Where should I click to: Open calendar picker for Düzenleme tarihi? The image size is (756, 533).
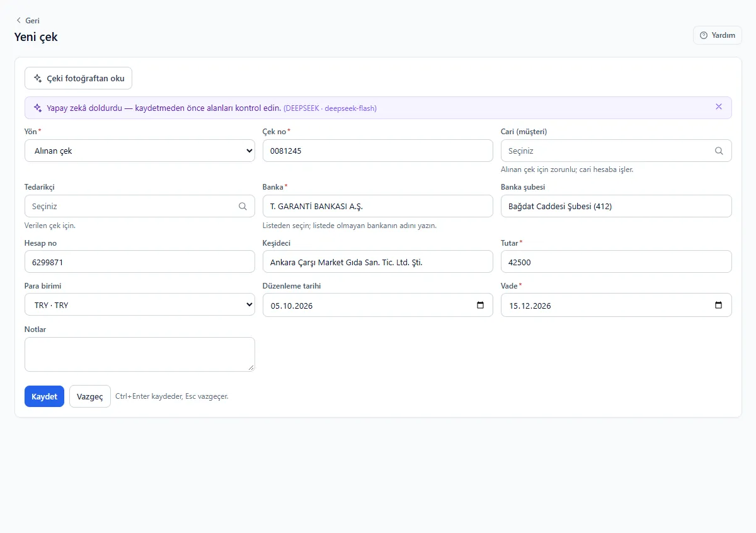tap(481, 306)
